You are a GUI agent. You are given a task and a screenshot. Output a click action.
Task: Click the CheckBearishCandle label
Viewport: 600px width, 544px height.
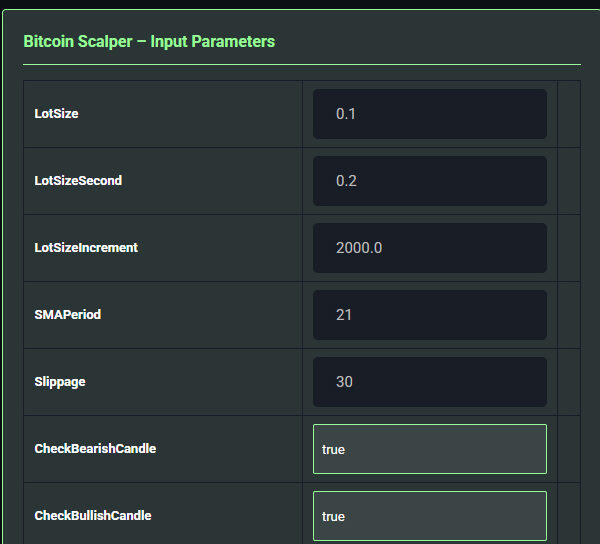[x=95, y=449]
